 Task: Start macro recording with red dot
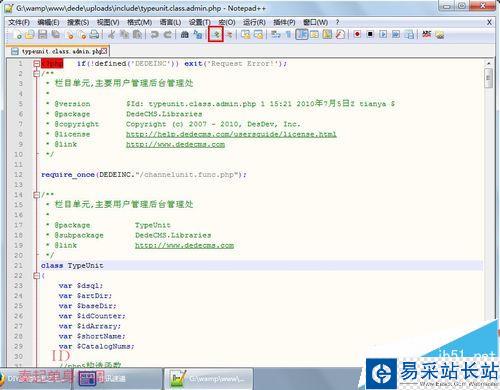(357, 34)
